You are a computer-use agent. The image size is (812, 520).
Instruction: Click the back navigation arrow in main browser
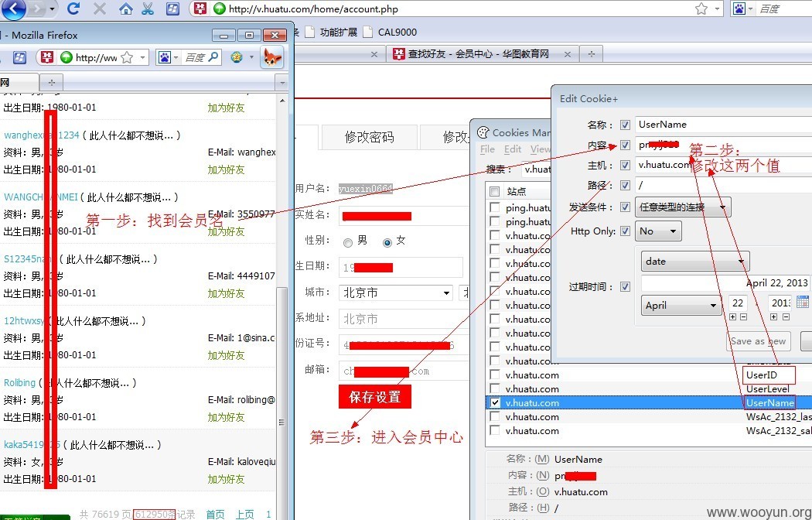[13, 9]
